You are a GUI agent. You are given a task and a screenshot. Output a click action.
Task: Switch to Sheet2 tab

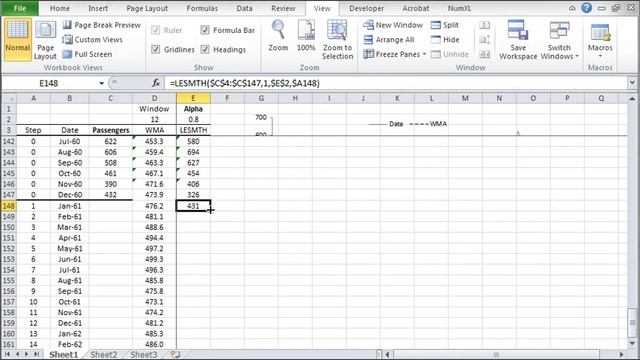[x=104, y=354]
